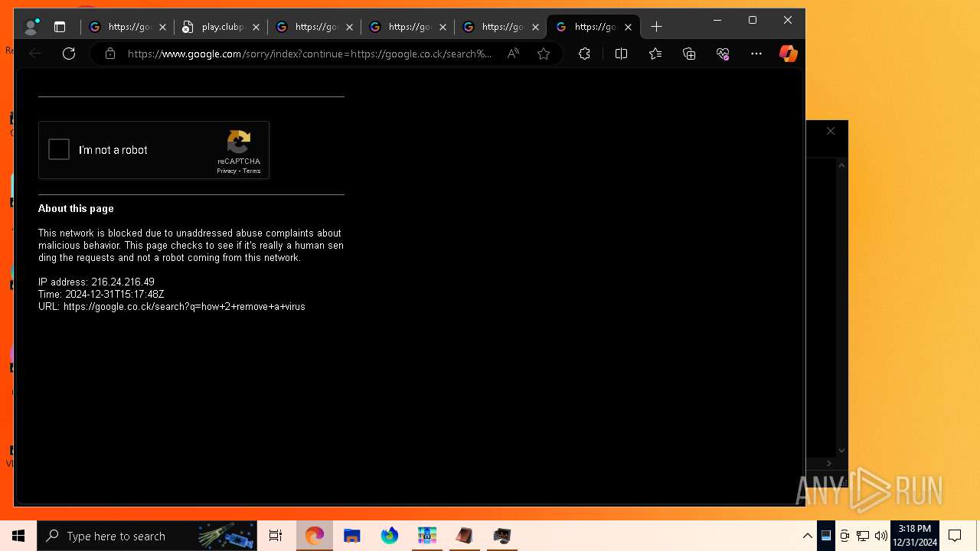Click Edge icon in taskbar

[315, 536]
